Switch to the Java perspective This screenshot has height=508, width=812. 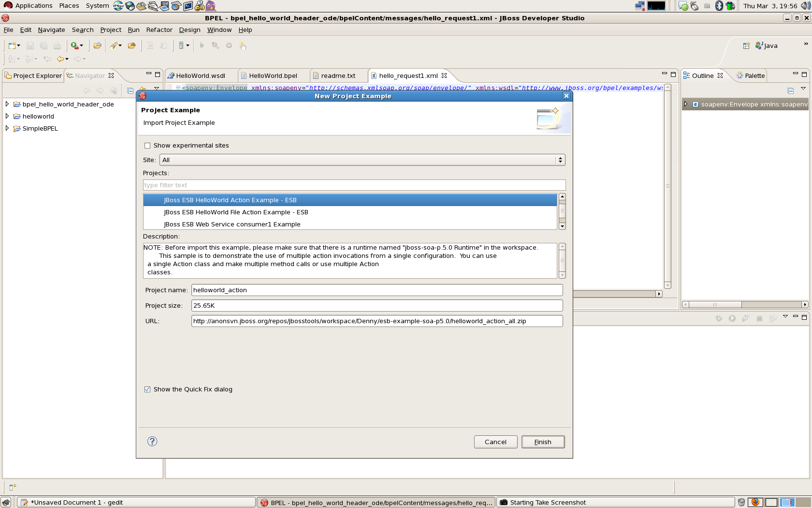pyautogui.click(x=767, y=45)
